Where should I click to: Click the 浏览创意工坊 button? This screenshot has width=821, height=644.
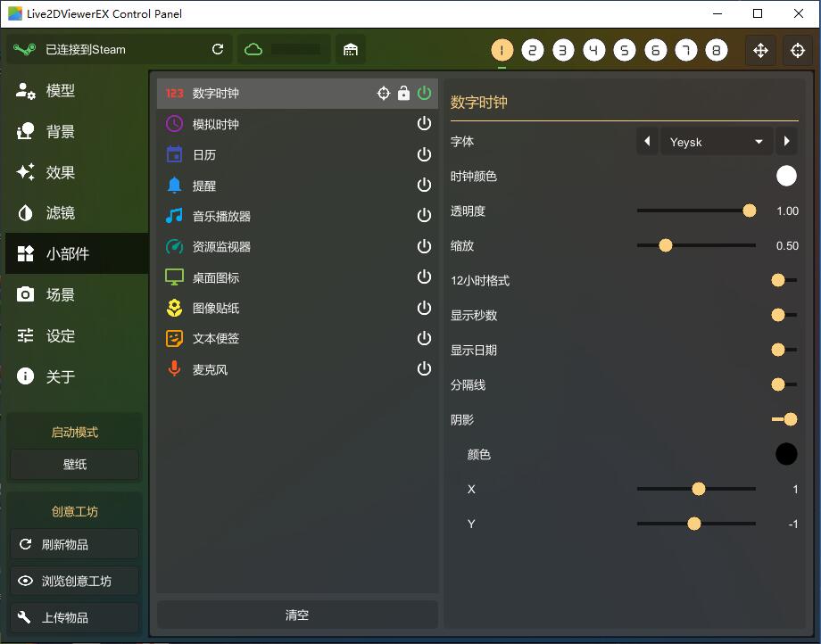[74, 581]
